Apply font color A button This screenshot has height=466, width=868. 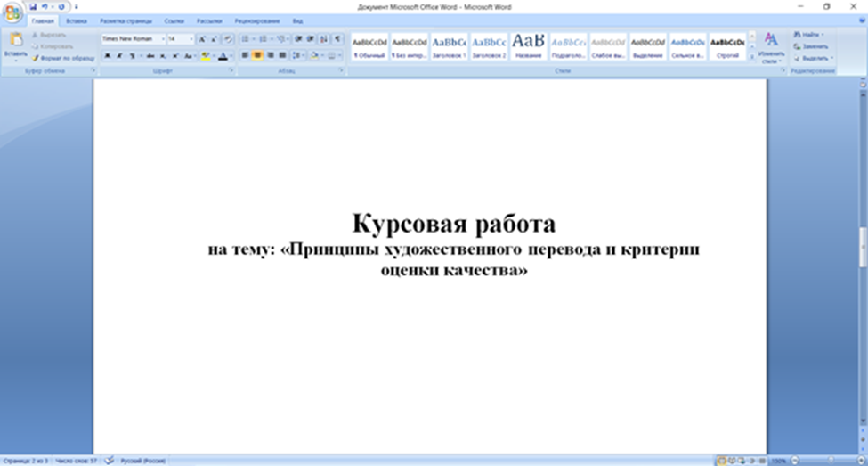point(223,56)
